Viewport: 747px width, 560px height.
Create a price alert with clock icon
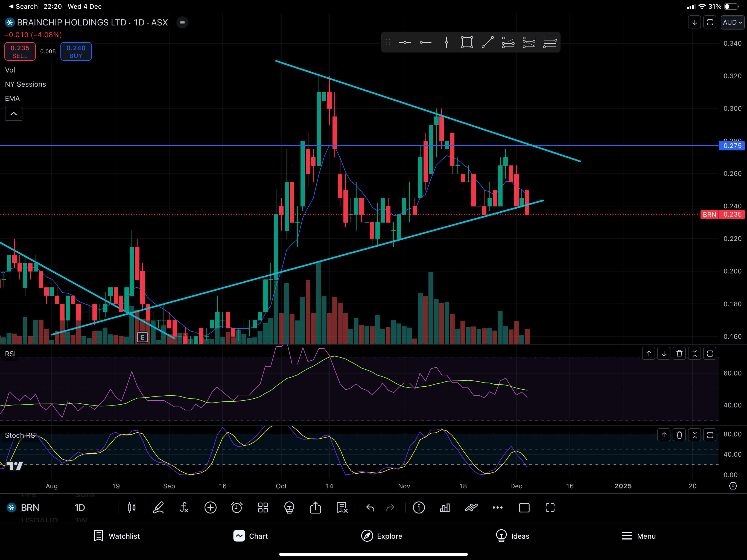[237, 508]
